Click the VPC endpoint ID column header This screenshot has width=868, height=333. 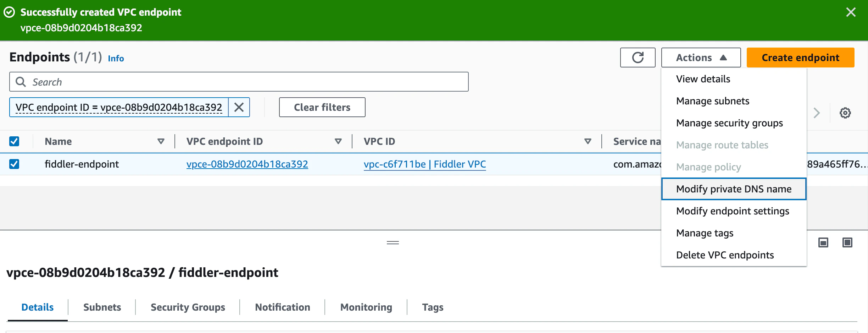coord(224,141)
